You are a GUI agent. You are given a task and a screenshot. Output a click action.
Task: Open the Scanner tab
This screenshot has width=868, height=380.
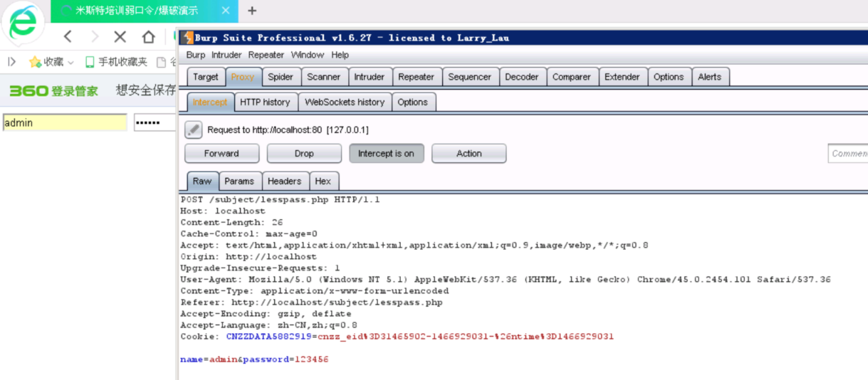pyautogui.click(x=324, y=77)
